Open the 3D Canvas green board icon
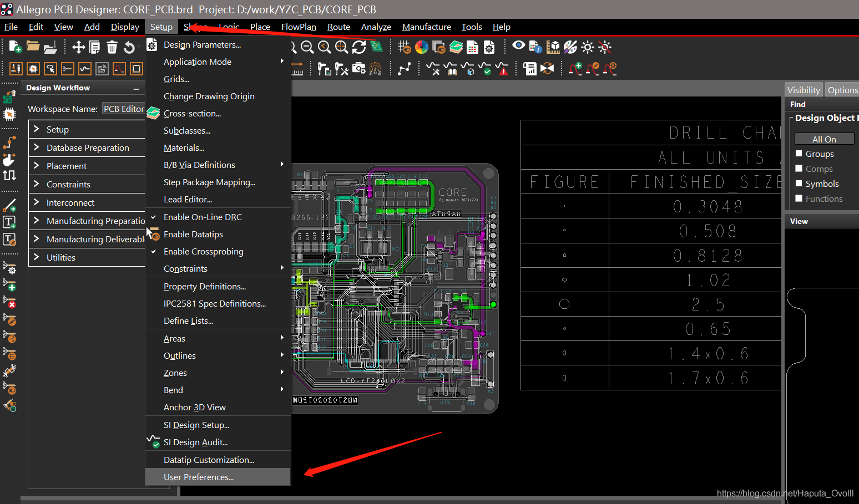The width and height of the screenshot is (859, 504). pos(377,47)
